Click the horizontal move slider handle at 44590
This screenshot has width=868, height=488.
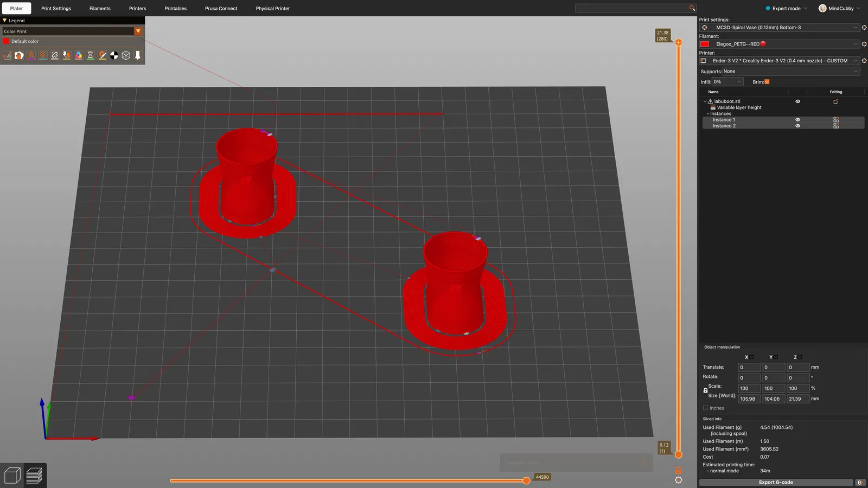pos(526,480)
